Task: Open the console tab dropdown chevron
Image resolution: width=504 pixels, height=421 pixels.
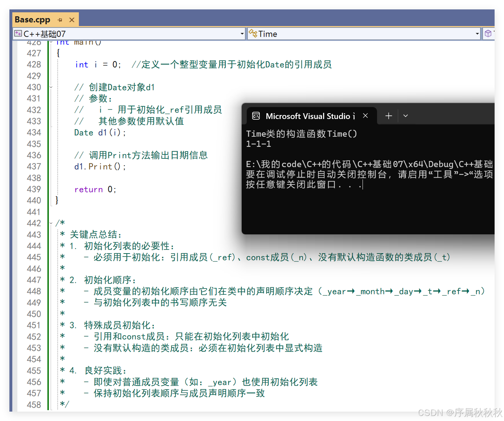Action: coord(406,116)
